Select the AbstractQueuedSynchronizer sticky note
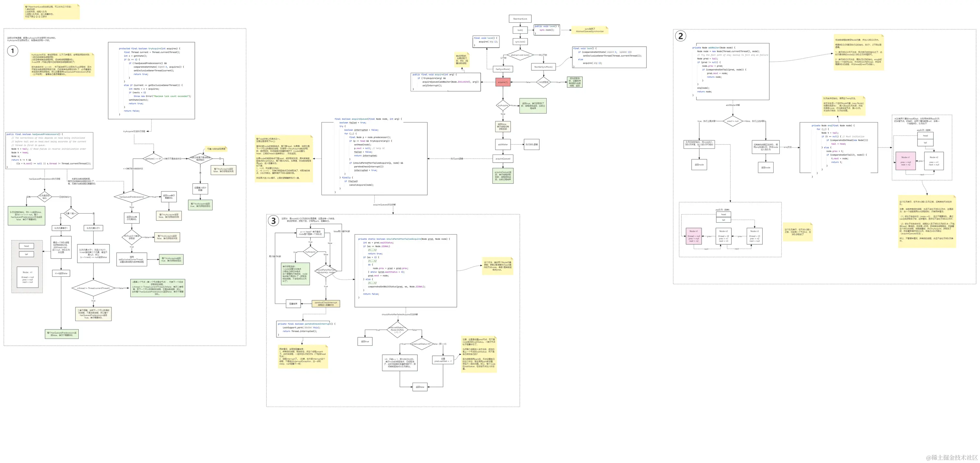 (590, 30)
